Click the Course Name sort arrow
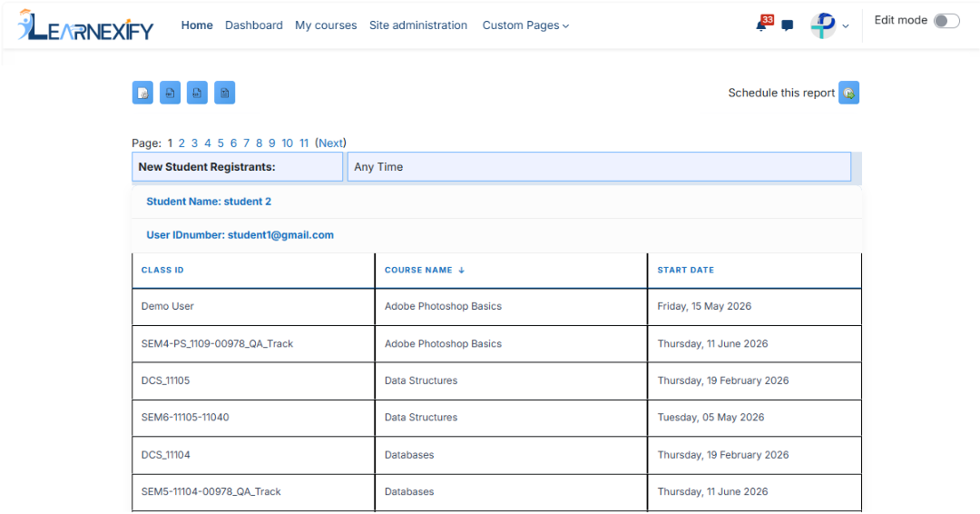This screenshot has width=980, height=514. tap(461, 270)
